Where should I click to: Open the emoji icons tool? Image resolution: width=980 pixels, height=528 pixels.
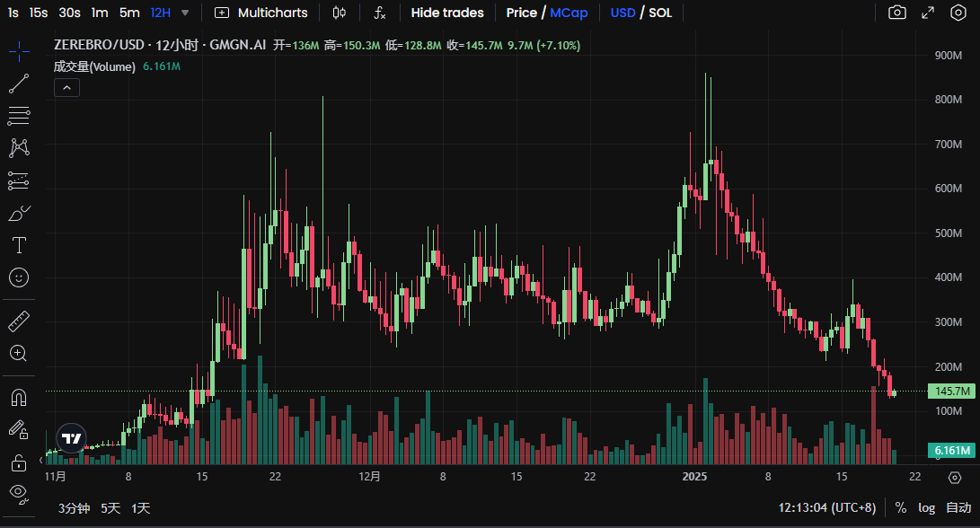tap(19, 277)
